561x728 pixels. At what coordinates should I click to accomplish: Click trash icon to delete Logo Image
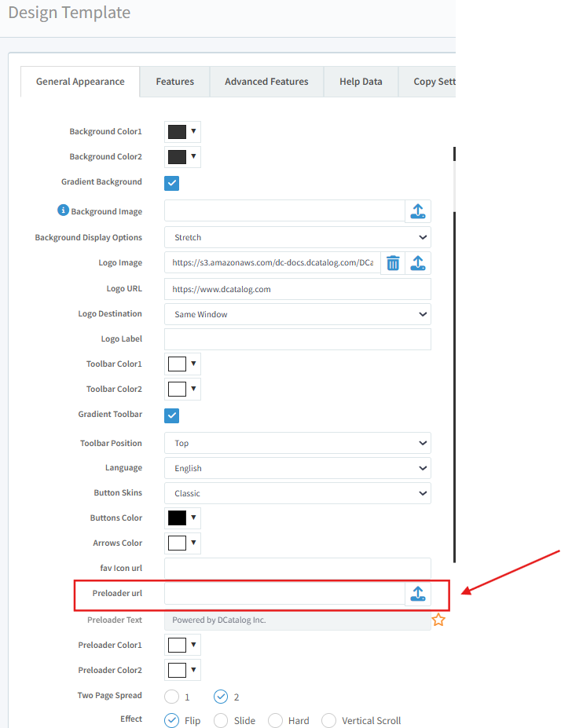point(393,263)
